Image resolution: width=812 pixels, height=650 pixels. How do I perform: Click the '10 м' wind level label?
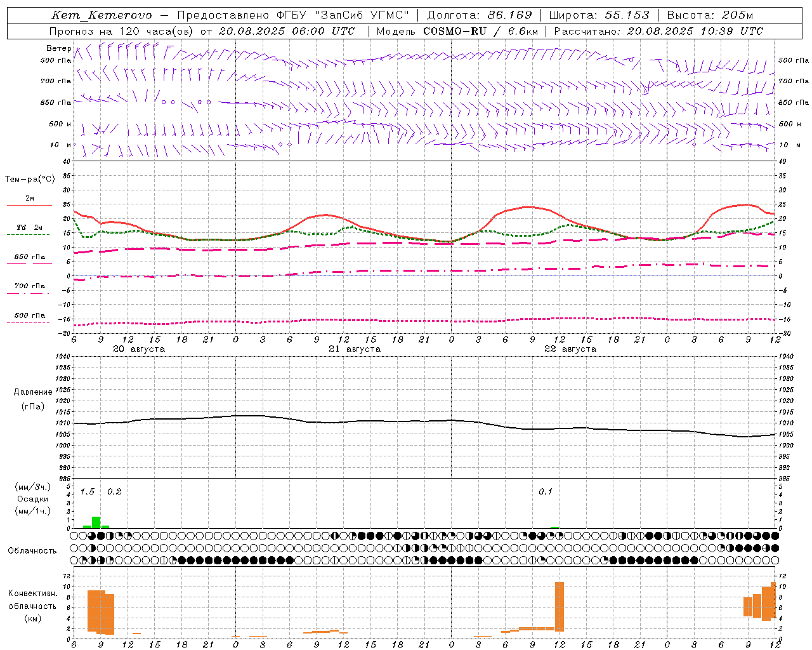[x=60, y=145]
